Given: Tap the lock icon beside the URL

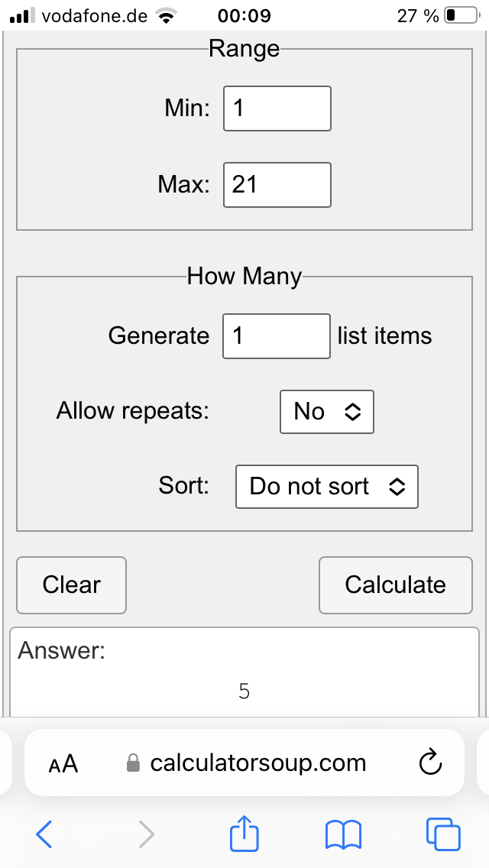Looking at the screenshot, I should 133,763.
